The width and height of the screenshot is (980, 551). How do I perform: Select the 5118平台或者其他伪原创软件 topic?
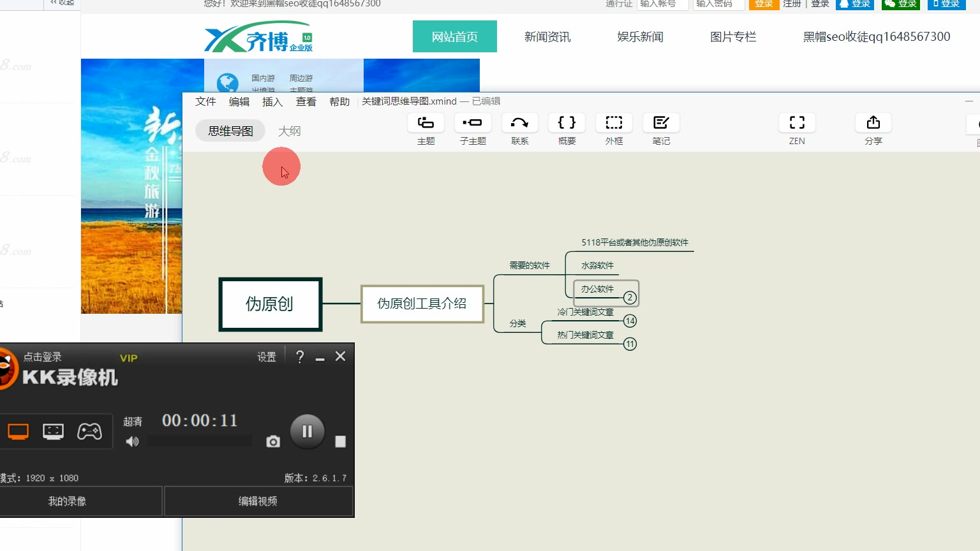pos(635,242)
